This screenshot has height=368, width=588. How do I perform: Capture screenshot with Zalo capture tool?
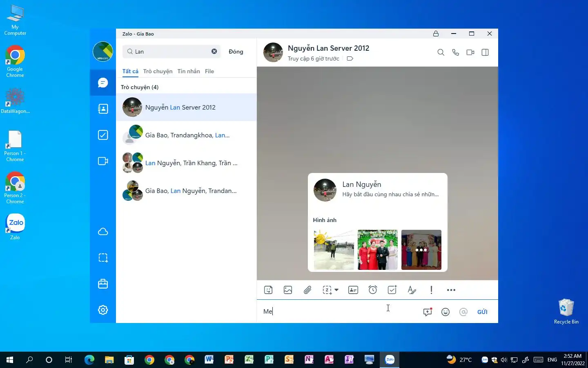pos(327,290)
